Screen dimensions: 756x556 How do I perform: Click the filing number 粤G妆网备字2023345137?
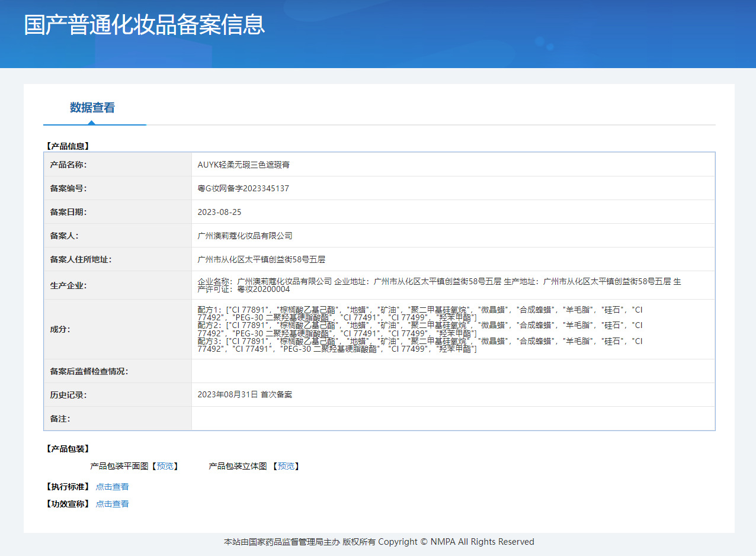[x=243, y=188]
